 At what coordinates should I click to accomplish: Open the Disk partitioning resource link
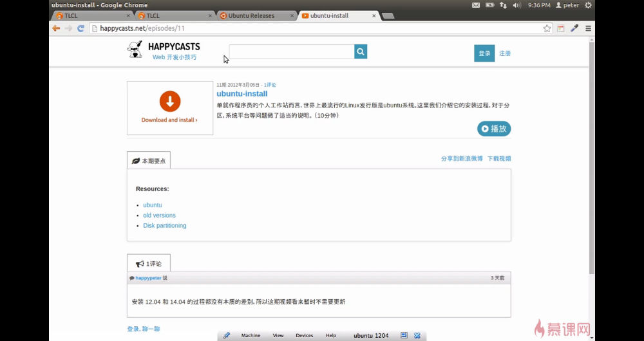(165, 226)
